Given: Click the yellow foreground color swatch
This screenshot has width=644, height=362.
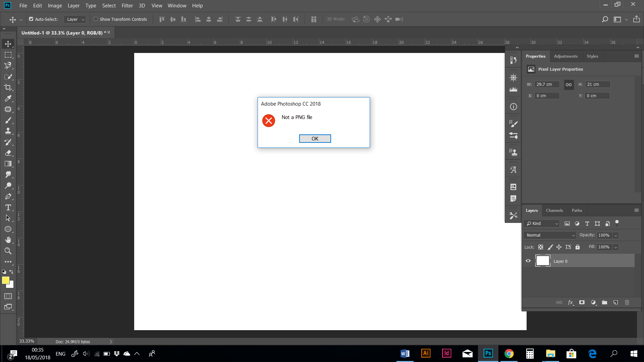Looking at the screenshot, I should point(6,281).
